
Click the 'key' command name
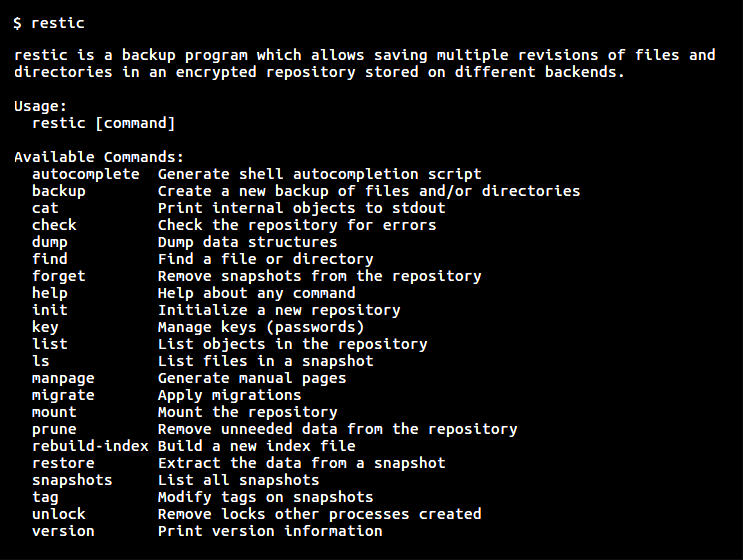[45, 327]
